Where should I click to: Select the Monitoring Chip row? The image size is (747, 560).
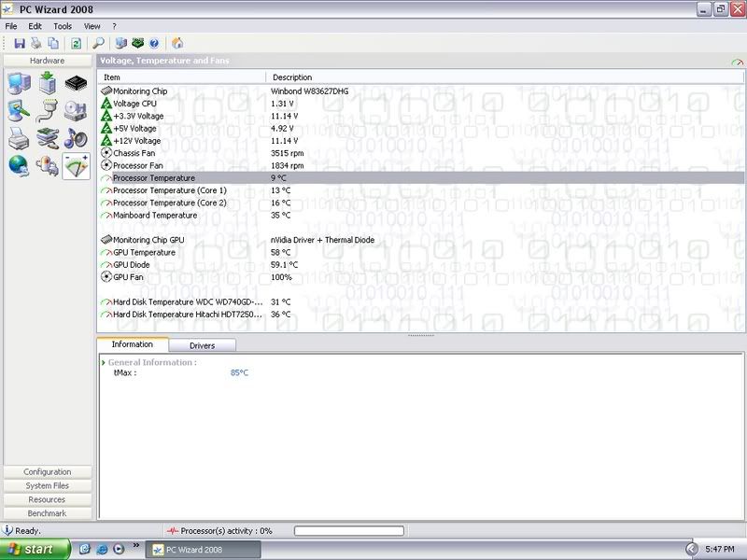[x=422, y=91]
